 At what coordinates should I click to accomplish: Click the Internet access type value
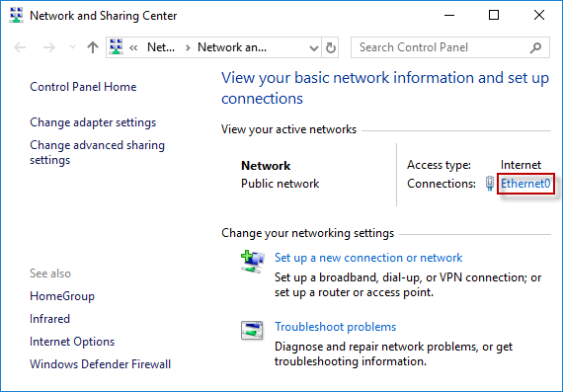tap(521, 165)
